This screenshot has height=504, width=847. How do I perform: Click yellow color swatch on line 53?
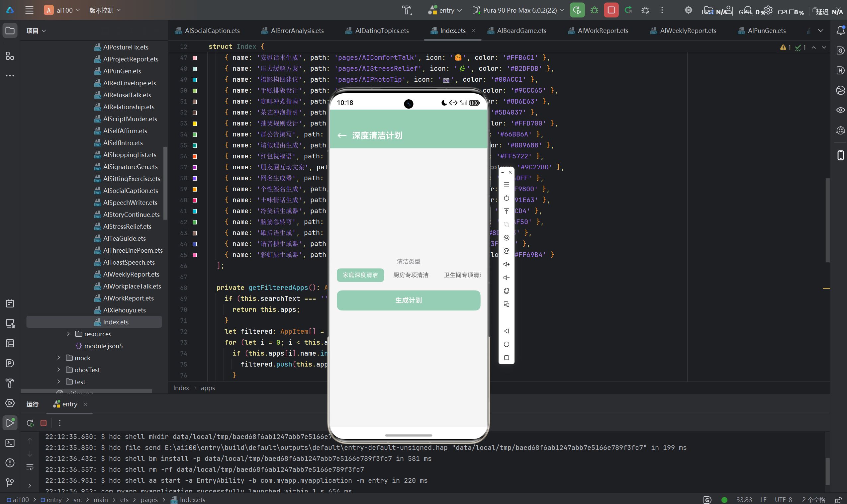195,124
